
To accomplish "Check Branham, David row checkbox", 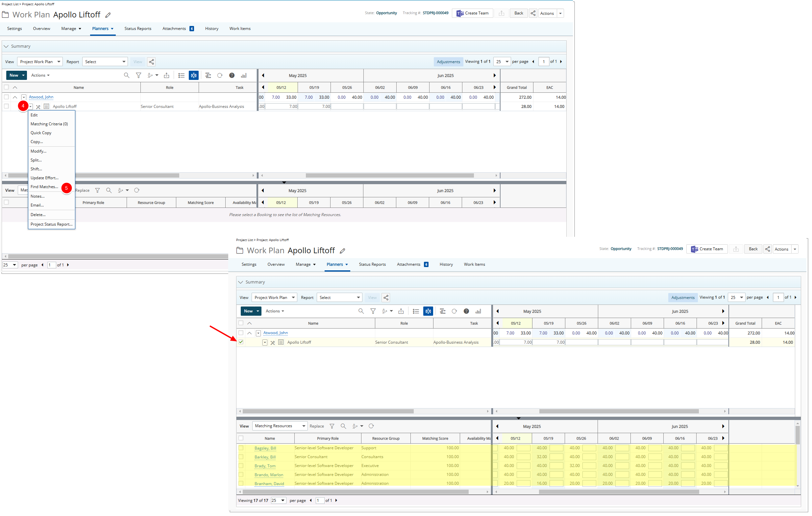I will click(x=241, y=483).
